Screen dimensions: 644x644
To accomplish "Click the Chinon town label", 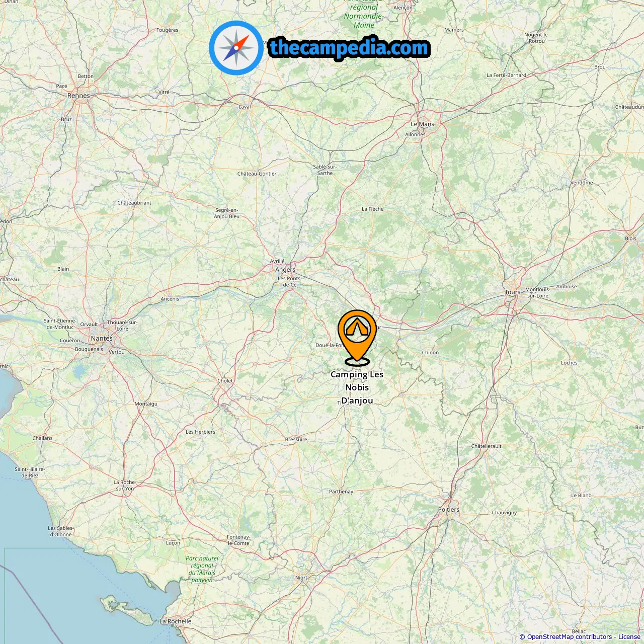I will [x=430, y=353].
